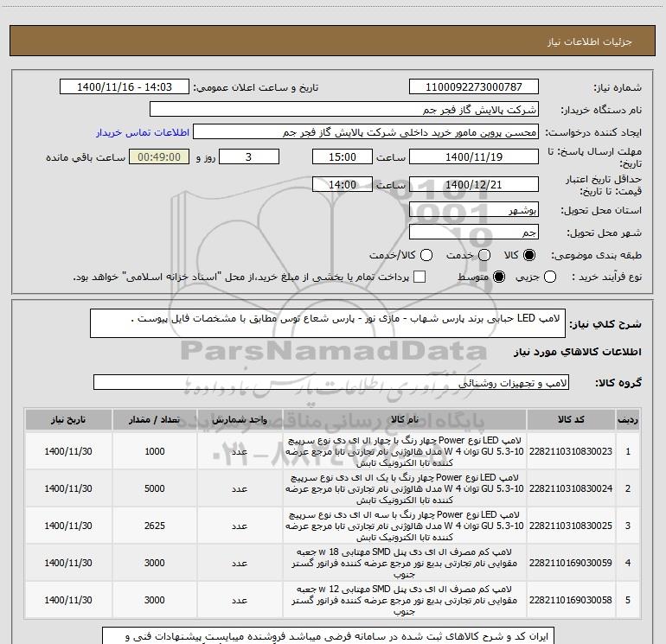Click quantity cell 1000

[x=154, y=451]
